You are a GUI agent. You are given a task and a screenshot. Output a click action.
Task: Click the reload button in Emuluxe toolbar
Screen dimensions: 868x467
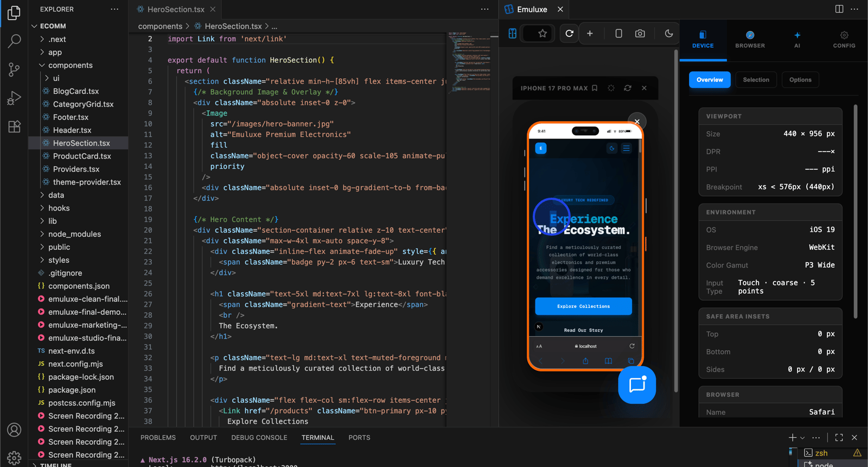pyautogui.click(x=569, y=34)
